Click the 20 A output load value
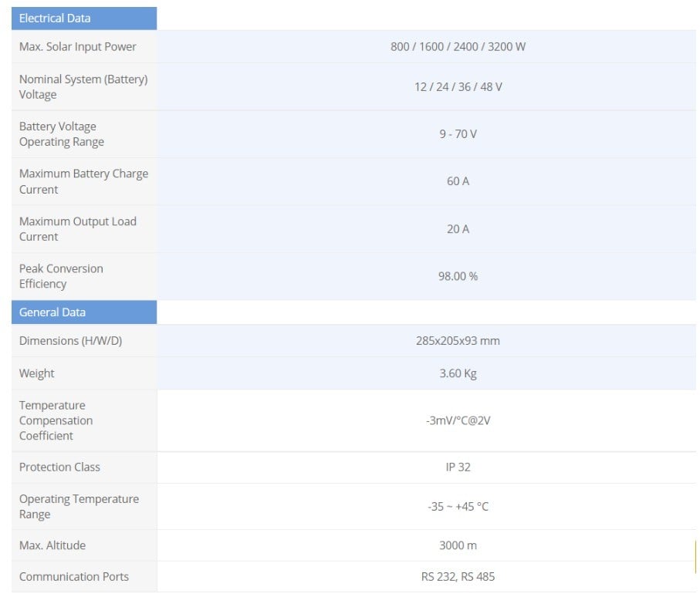This screenshot has width=700, height=597. pos(458,229)
